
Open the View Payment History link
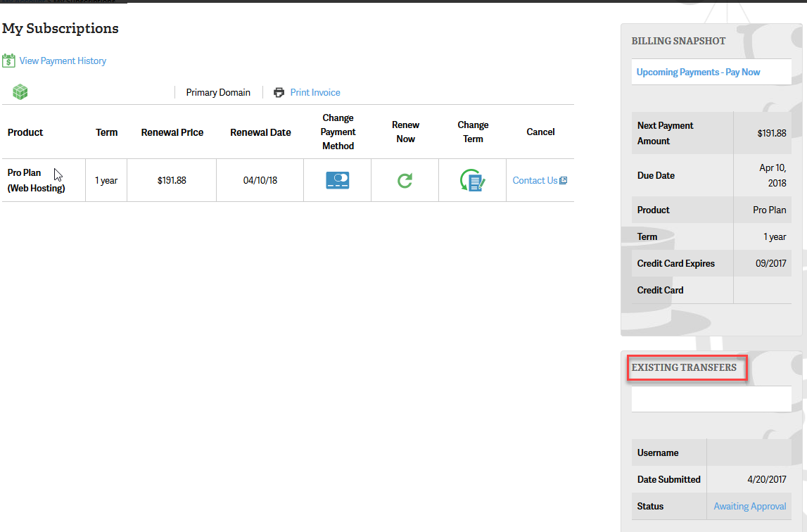tap(63, 61)
